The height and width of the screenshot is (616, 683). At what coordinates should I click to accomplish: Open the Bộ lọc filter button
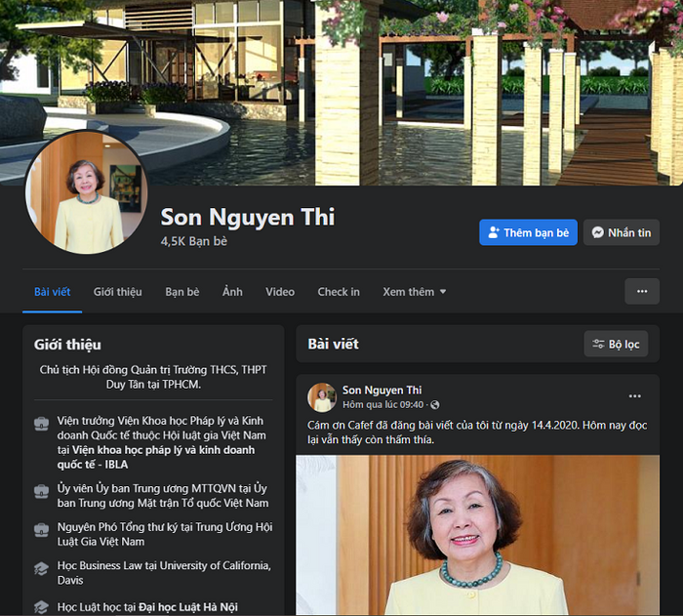[x=616, y=344]
